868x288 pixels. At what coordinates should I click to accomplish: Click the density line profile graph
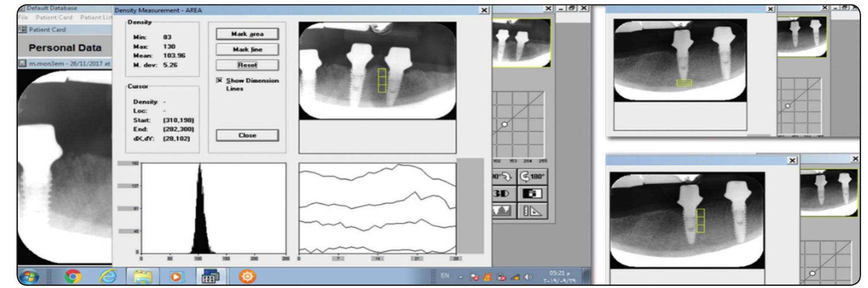377,208
